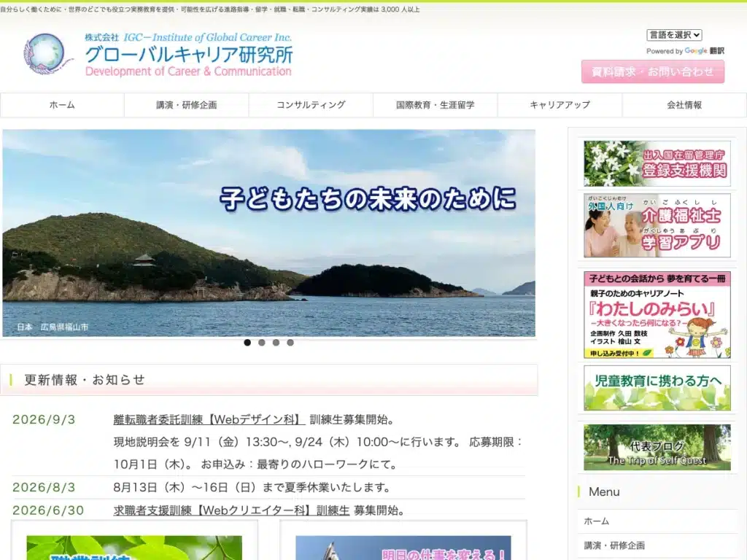Image resolution: width=747 pixels, height=560 pixels.
Task: Click the グローバルキャリア研究所 title text
Action: (x=189, y=55)
